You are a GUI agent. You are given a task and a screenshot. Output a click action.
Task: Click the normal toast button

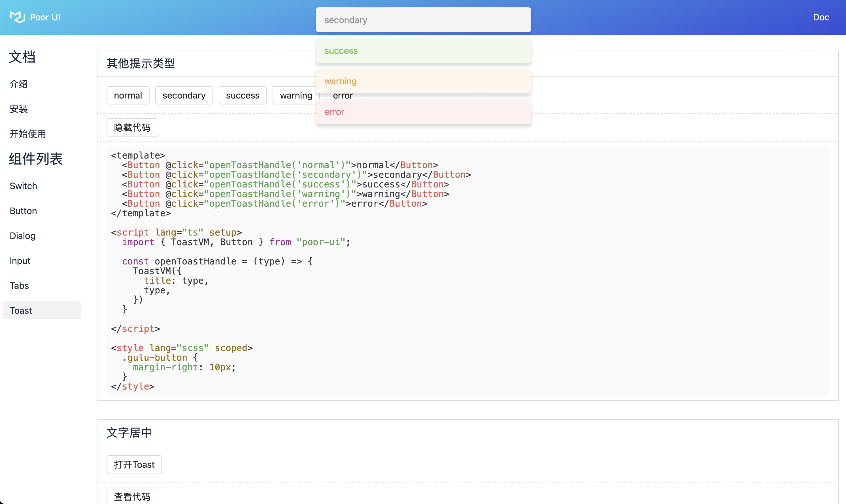tap(128, 95)
